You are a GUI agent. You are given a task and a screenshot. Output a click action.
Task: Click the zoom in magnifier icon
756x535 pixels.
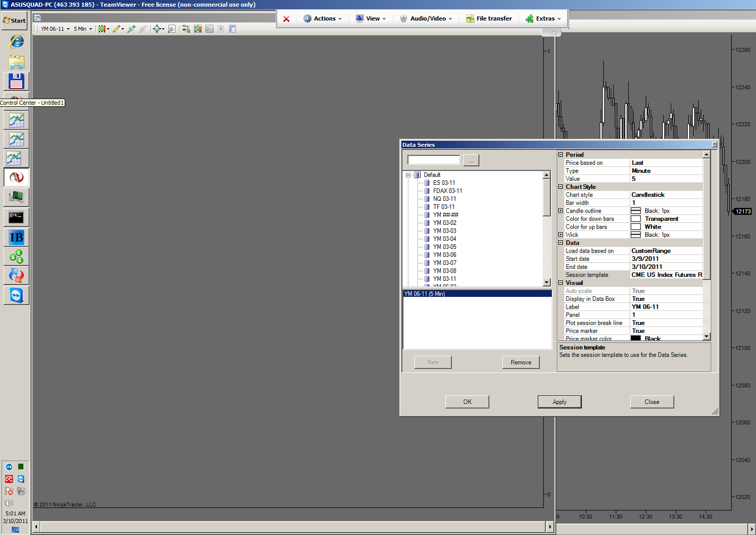[131, 29]
